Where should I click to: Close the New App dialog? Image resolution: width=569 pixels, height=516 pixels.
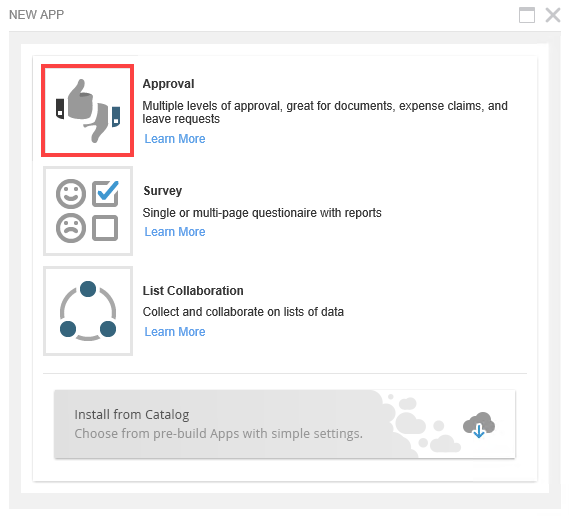click(x=553, y=15)
